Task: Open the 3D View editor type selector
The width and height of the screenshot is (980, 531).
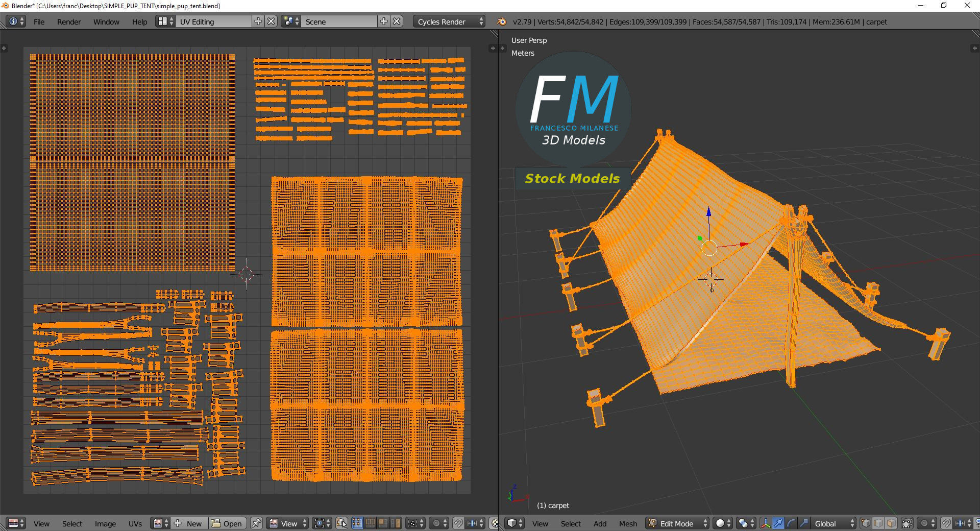Action: (514, 523)
